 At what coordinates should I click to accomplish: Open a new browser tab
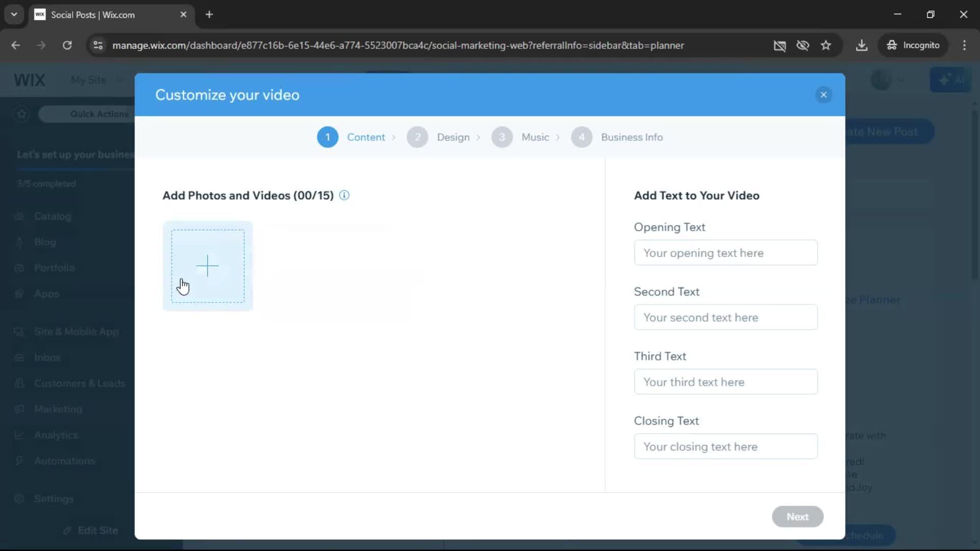click(x=209, y=15)
